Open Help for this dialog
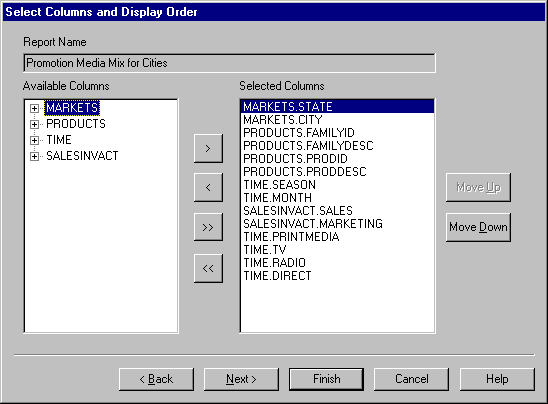This screenshot has width=548, height=404. pyautogui.click(x=497, y=379)
